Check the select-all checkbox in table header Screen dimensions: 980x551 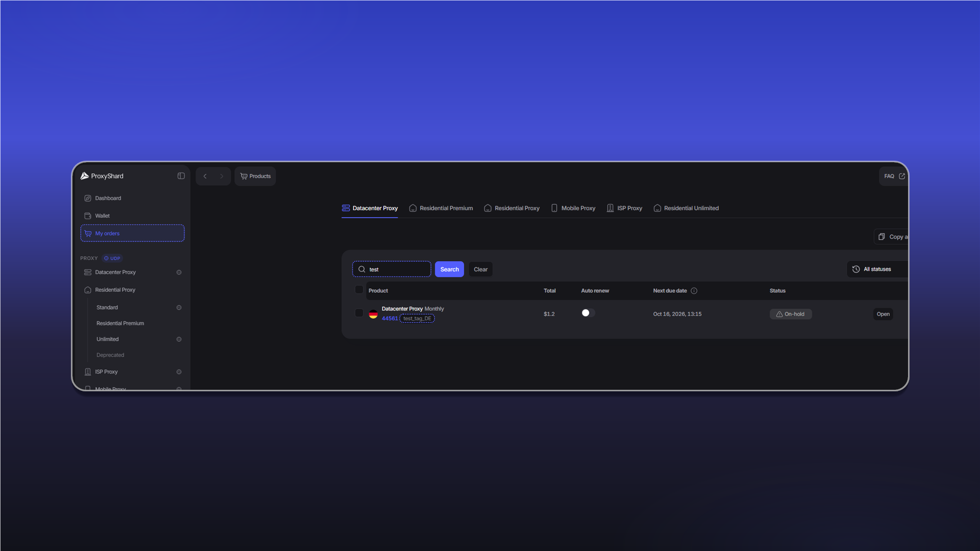pyautogui.click(x=359, y=290)
